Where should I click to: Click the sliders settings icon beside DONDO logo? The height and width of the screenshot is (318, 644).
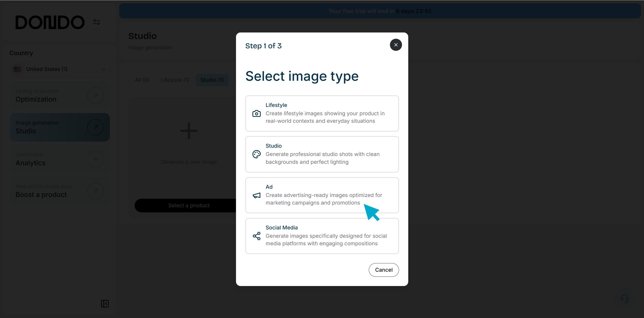click(x=97, y=22)
